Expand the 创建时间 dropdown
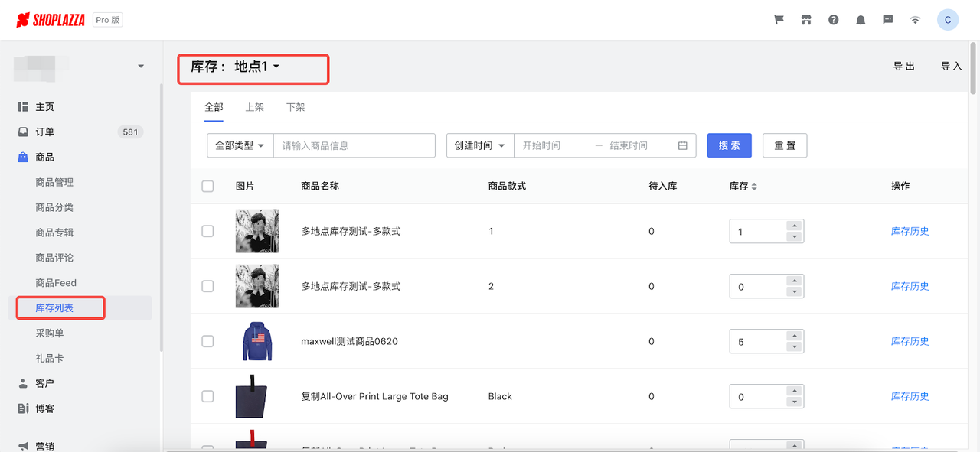 click(479, 145)
